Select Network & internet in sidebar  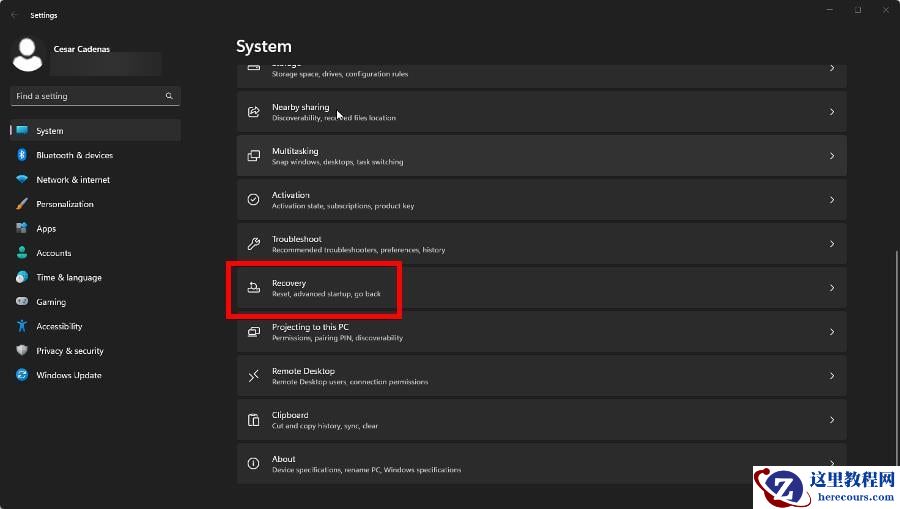[x=73, y=180]
